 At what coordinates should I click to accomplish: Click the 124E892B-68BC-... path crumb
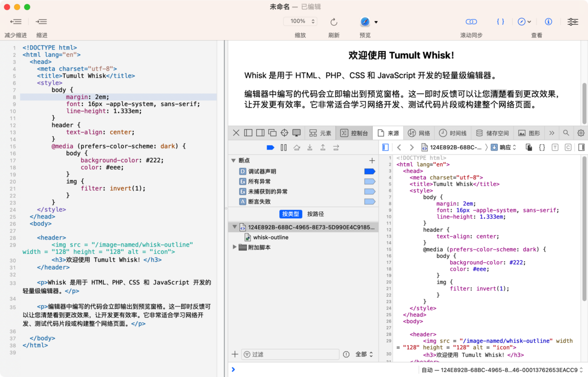[x=451, y=147]
